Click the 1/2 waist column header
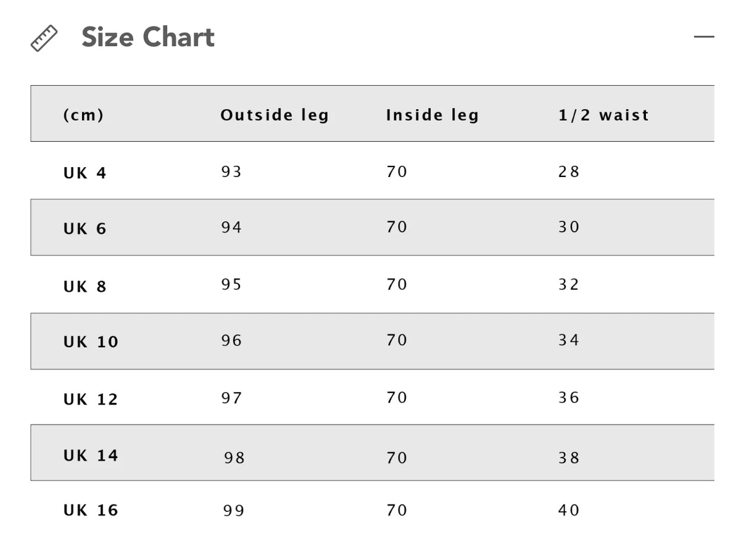 click(604, 115)
